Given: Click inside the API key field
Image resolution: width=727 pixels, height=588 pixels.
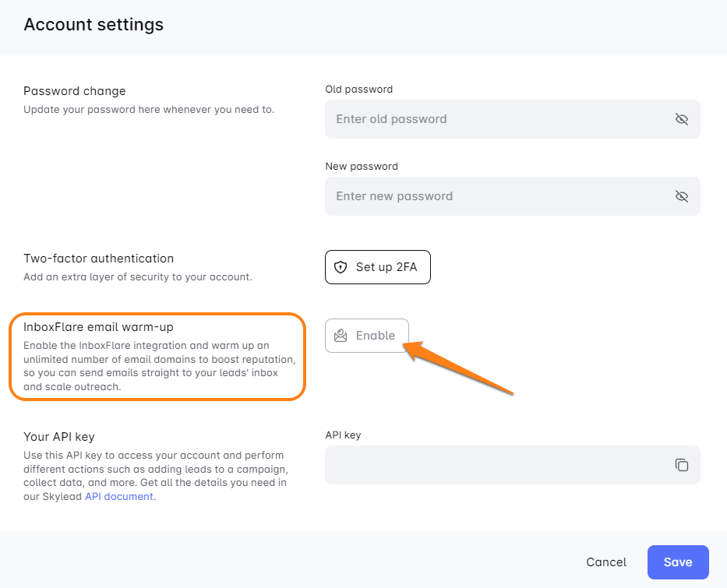Looking at the screenshot, I should point(499,465).
